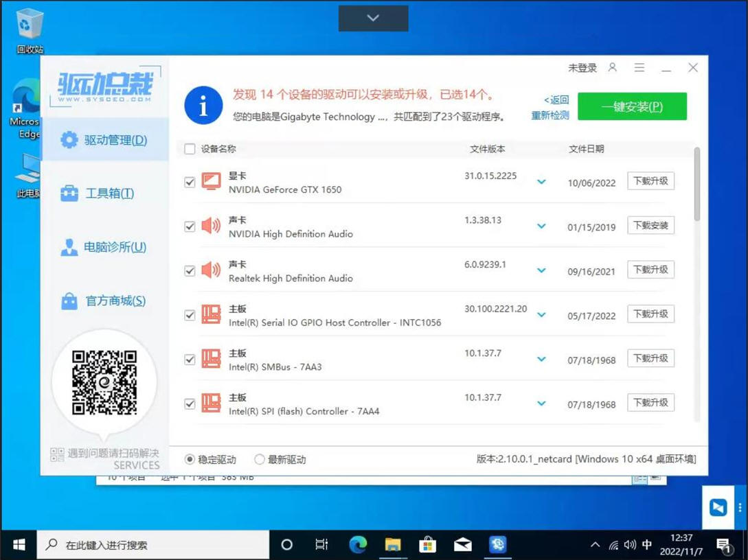Image resolution: width=748 pixels, height=560 pixels.
Task: Open the 官方商城(S) section
Action: tap(105, 301)
